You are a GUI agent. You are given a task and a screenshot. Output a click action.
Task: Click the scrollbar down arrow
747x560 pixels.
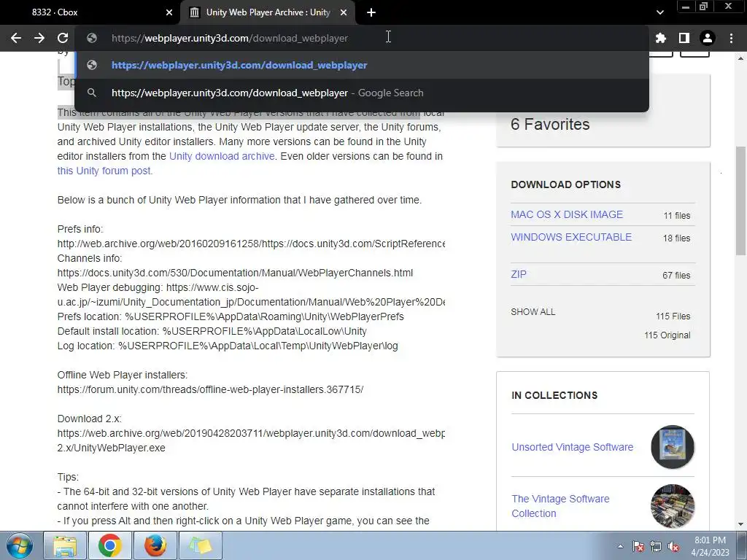pos(741,525)
